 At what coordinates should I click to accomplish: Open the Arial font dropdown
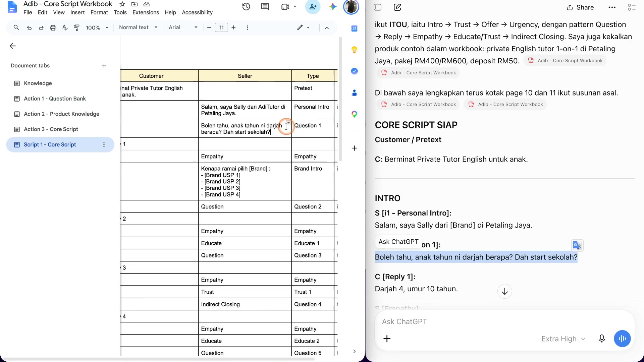[x=183, y=27]
